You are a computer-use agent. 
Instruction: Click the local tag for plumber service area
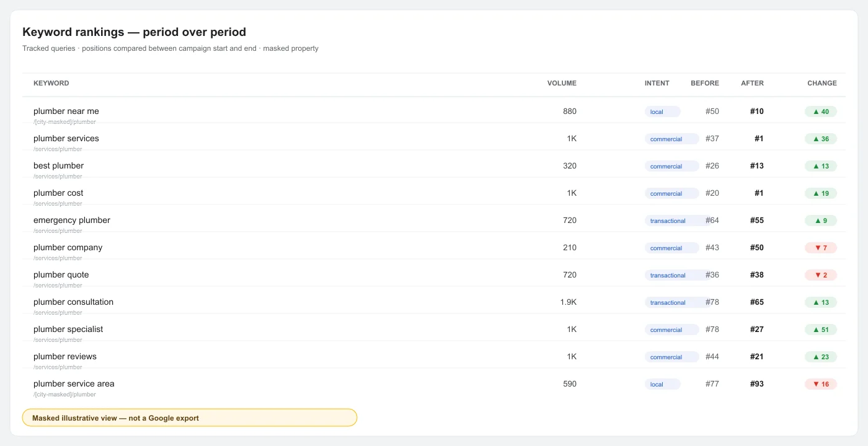pos(663,384)
